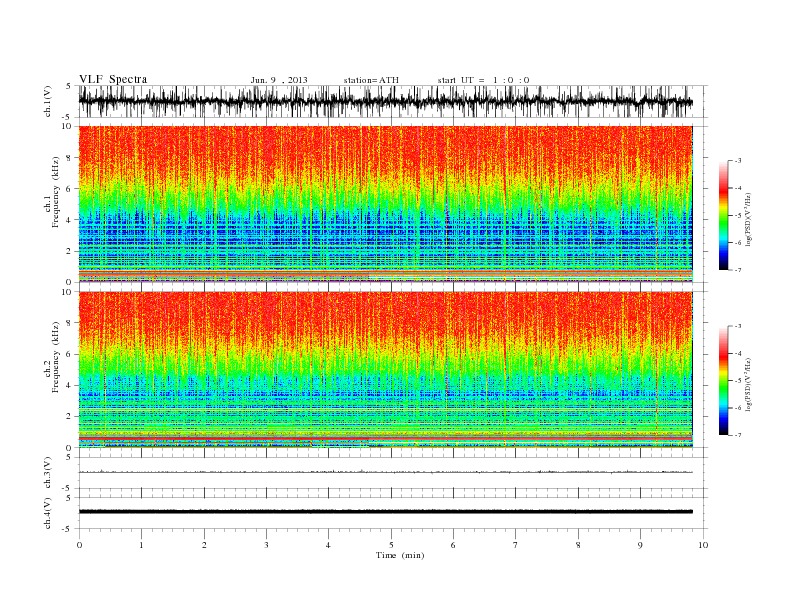Click time axis tick label "6"

tap(453, 545)
